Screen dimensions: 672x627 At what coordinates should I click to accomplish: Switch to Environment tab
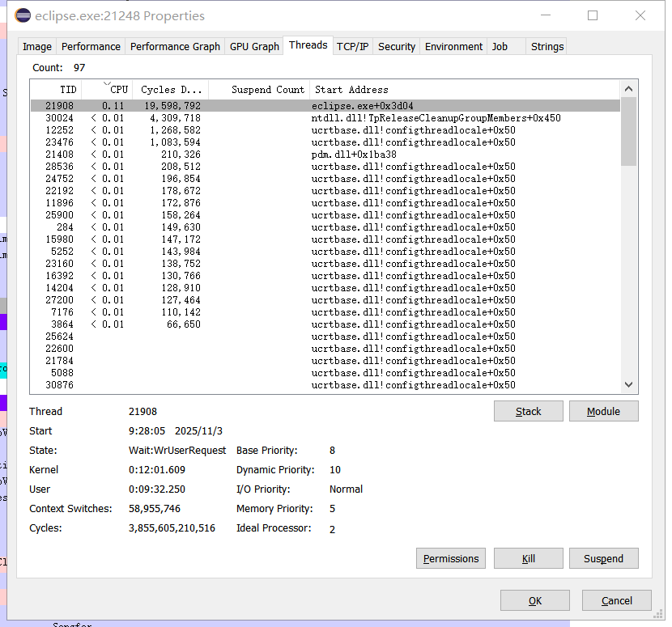tap(453, 46)
